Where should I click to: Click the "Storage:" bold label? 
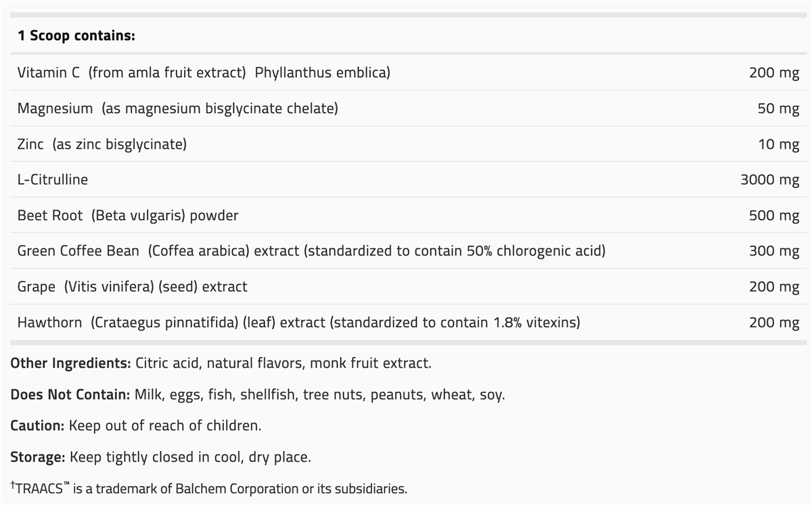pyautogui.click(x=38, y=457)
